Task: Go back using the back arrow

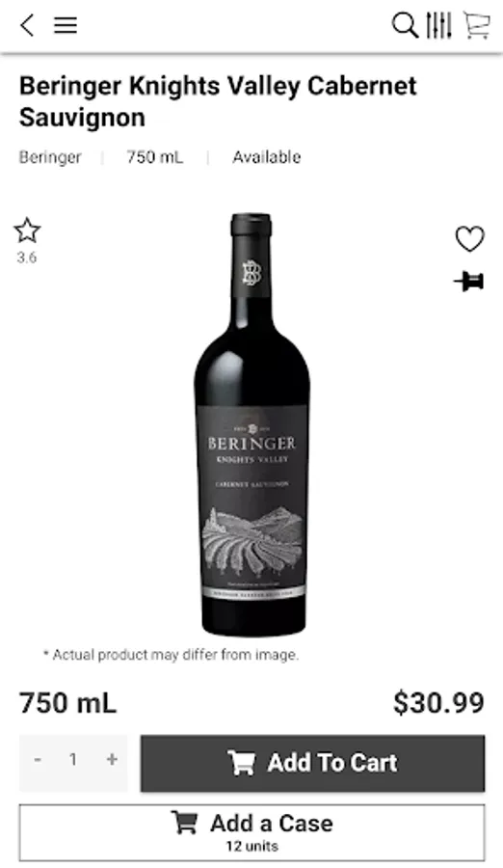Action: tap(27, 25)
